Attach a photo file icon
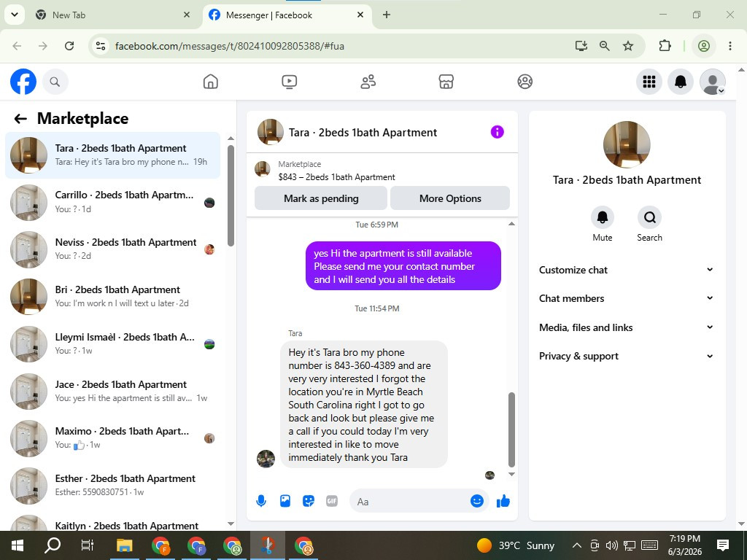747x560 pixels. 285,501
